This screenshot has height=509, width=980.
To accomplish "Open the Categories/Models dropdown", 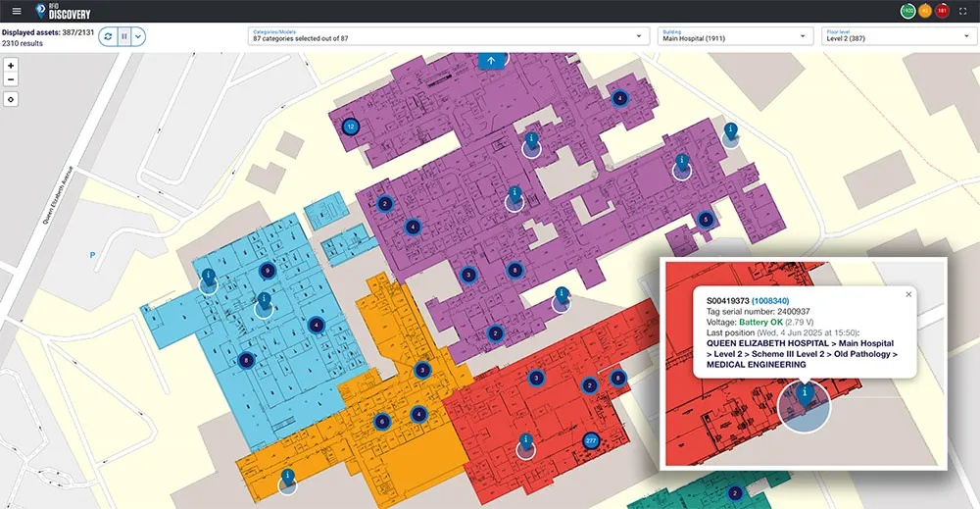I will tap(448, 35).
